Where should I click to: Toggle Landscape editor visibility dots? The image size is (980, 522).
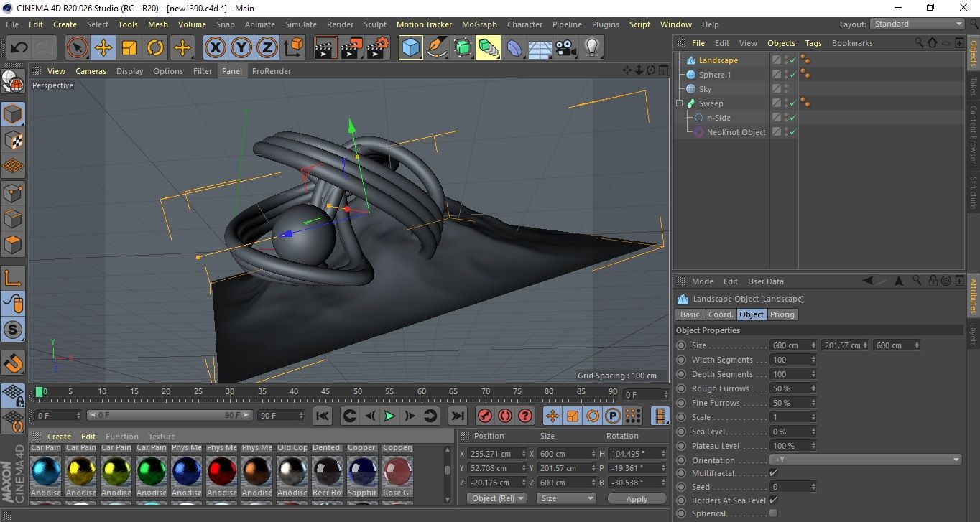click(787, 60)
